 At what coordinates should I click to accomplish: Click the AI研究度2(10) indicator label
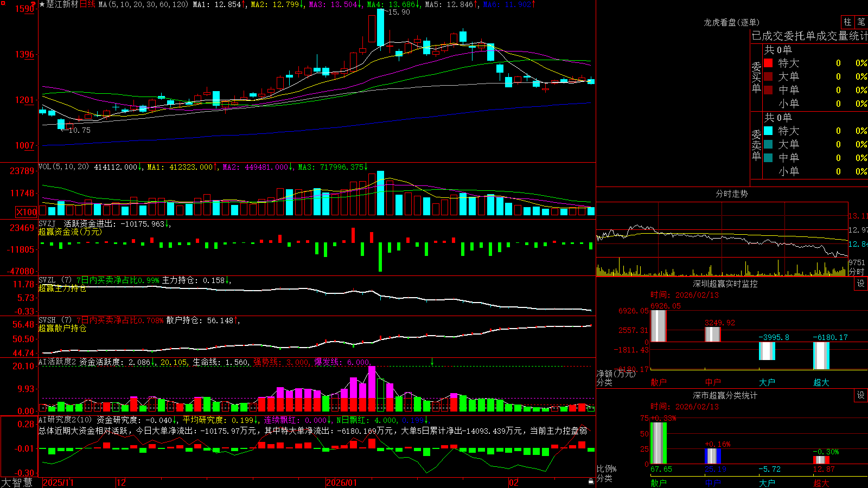(x=65, y=420)
